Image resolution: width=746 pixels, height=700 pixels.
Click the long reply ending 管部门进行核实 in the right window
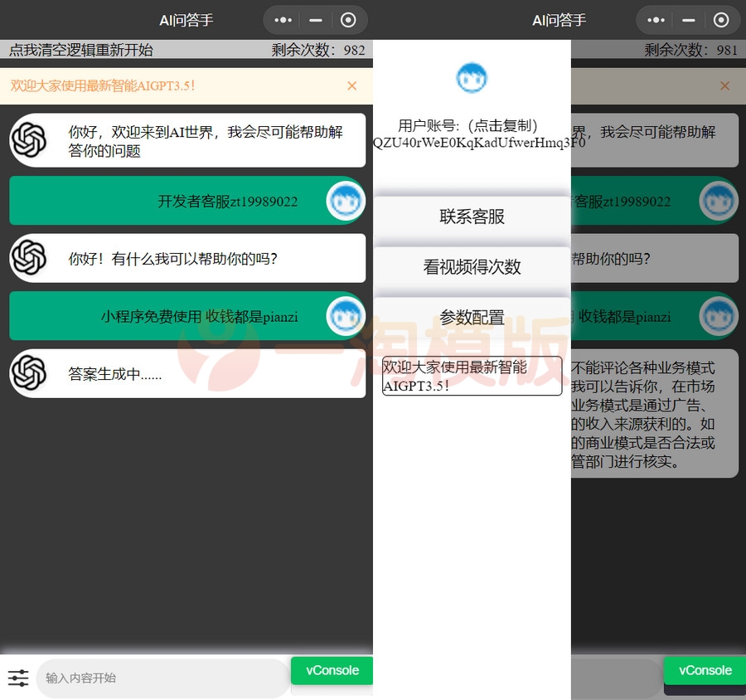tap(655, 413)
